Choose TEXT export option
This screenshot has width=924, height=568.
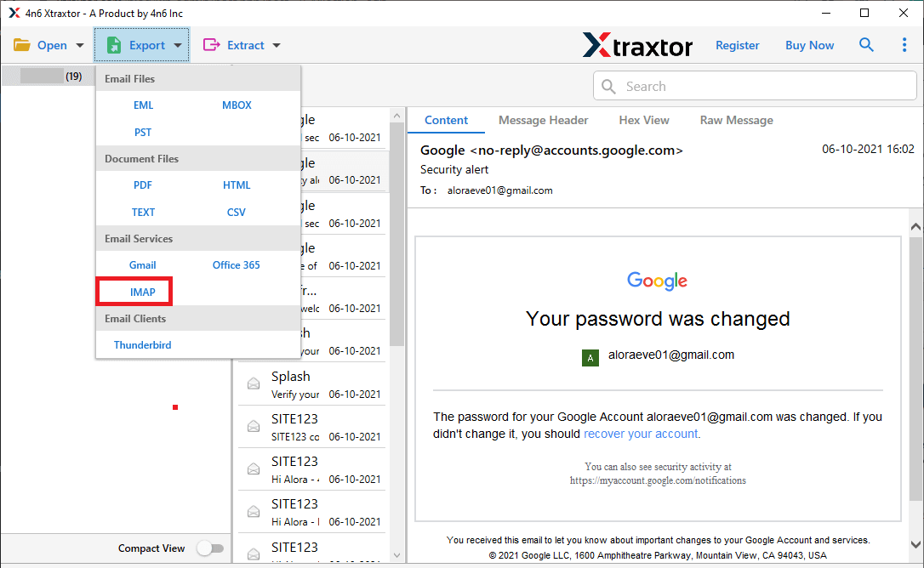[143, 212]
